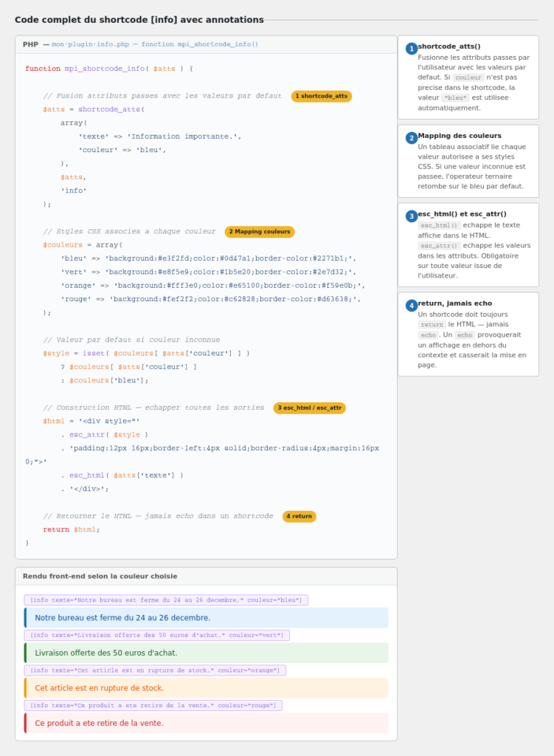
Task: Click the orange notice 'Cet article est en rupture'
Action: [207, 688]
